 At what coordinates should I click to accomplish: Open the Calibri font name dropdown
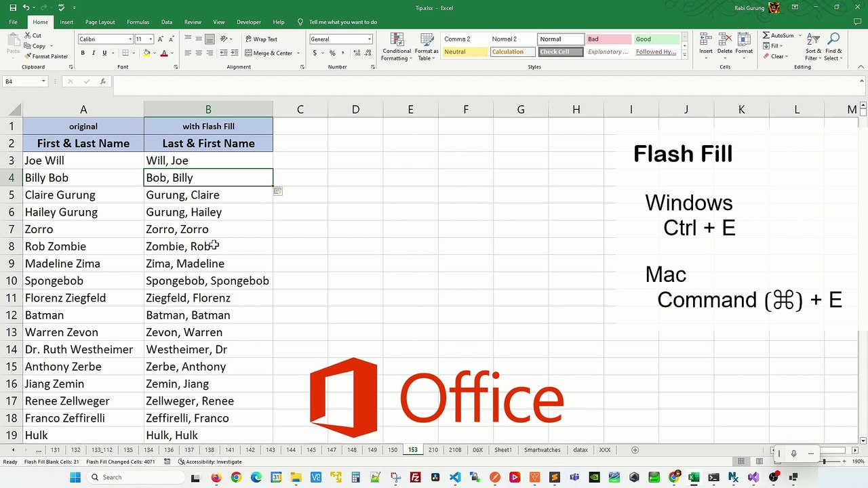tap(130, 39)
